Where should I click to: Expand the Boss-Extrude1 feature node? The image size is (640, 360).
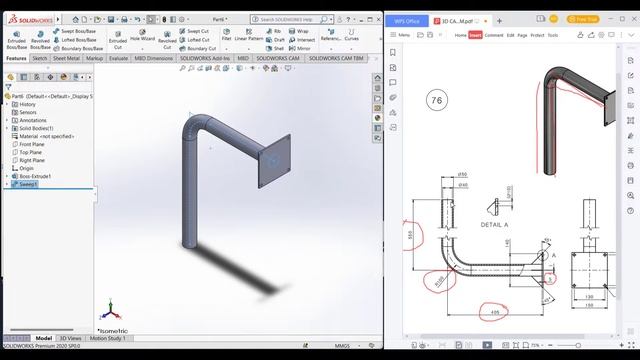[7, 176]
